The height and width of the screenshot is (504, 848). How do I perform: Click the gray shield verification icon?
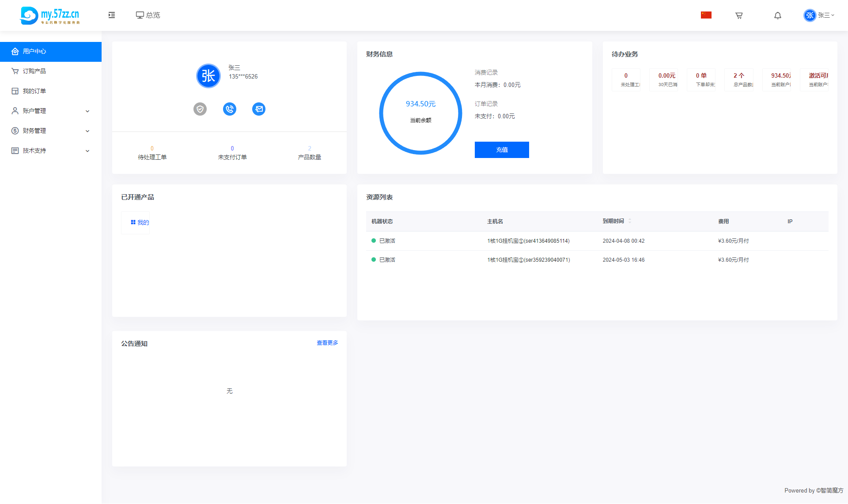pyautogui.click(x=200, y=109)
